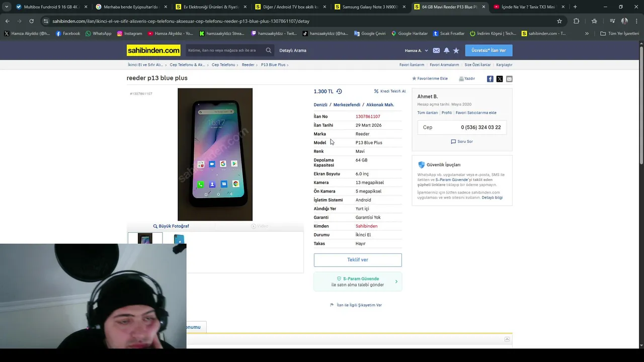Open the Instagram bookmark
Viewport: 644px width, 362px height.
point(129,34)
